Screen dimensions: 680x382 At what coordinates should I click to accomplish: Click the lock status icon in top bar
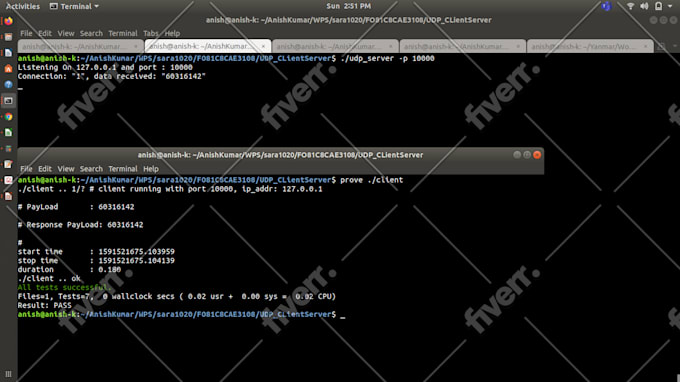(x=658, y=6)
